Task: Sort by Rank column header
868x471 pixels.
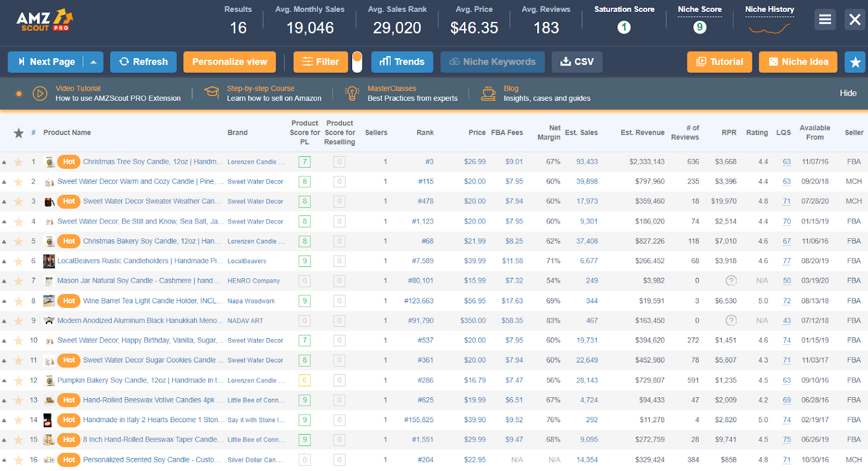Action: click(425, 132)
